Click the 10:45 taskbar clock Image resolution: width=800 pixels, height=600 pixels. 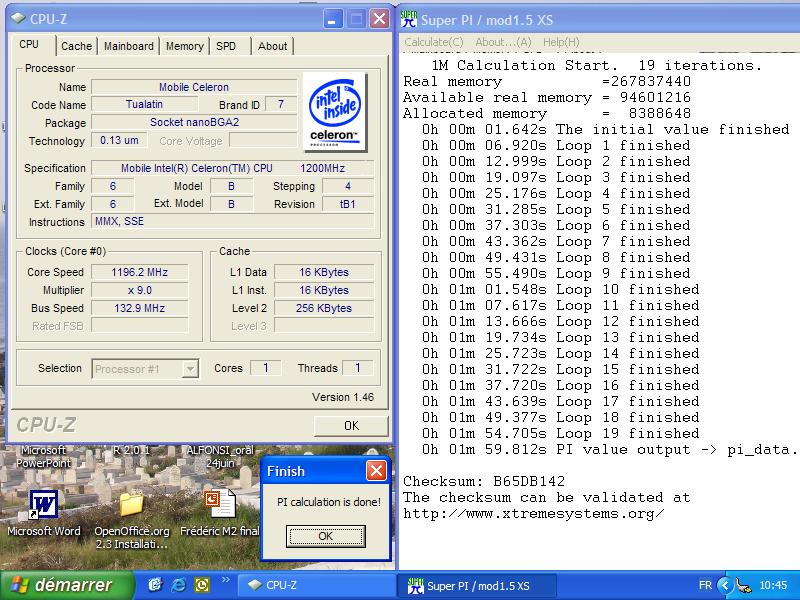tap(773, 585)
